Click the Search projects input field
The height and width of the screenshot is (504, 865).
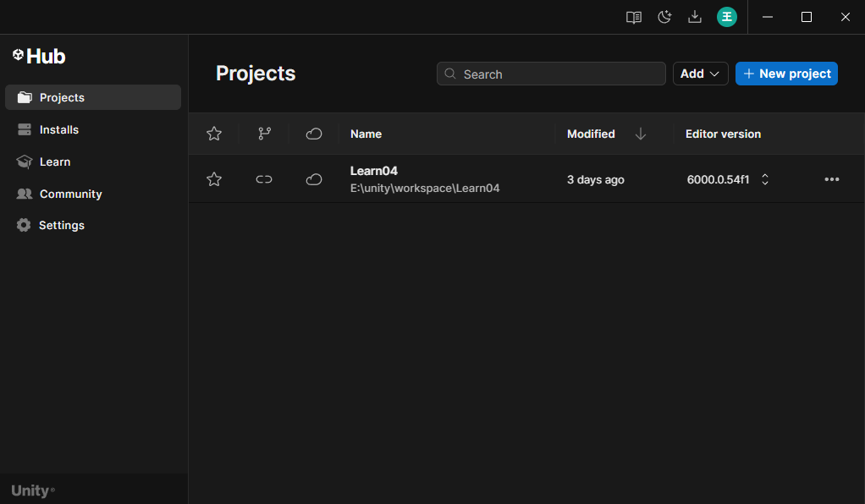pyautogui.click(x=551, y=74)
